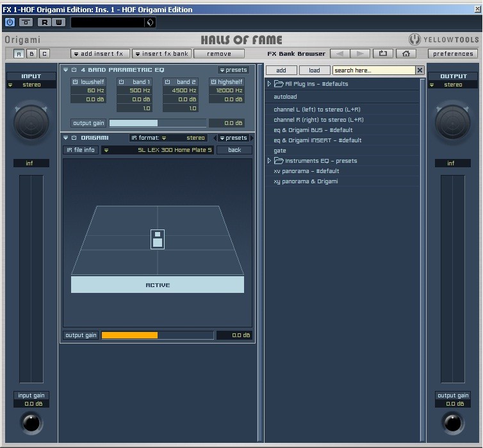
Task: Enable Read automation (R) button
Action: coord(45,22)
